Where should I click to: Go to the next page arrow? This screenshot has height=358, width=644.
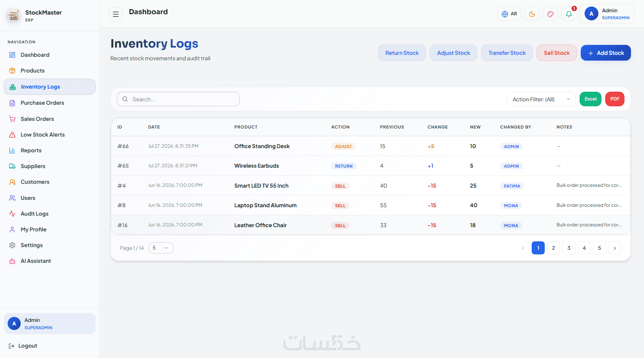(x=615, y=248)
